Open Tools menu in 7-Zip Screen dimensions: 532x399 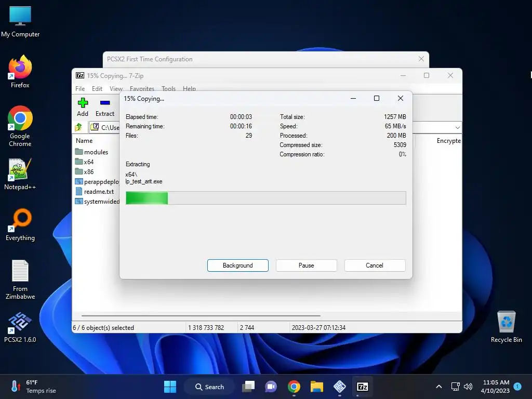click(169, 88)
